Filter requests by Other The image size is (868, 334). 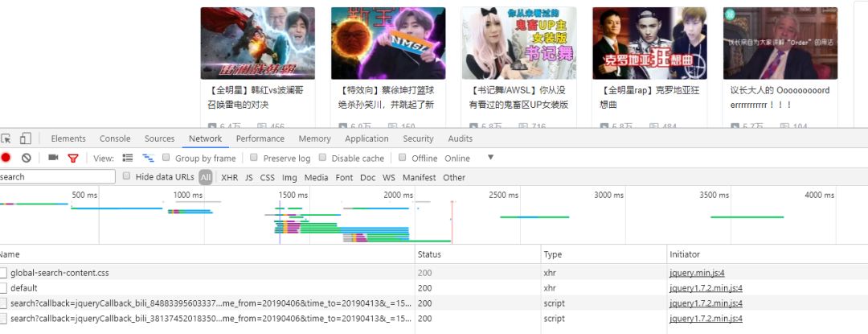pos(454,177)
